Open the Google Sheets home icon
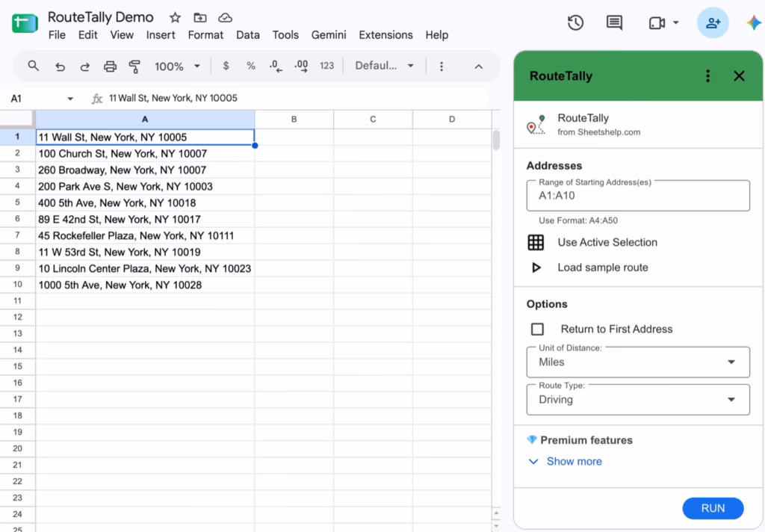Viewport: 765px width, 532px height. (x=25, y=23)
